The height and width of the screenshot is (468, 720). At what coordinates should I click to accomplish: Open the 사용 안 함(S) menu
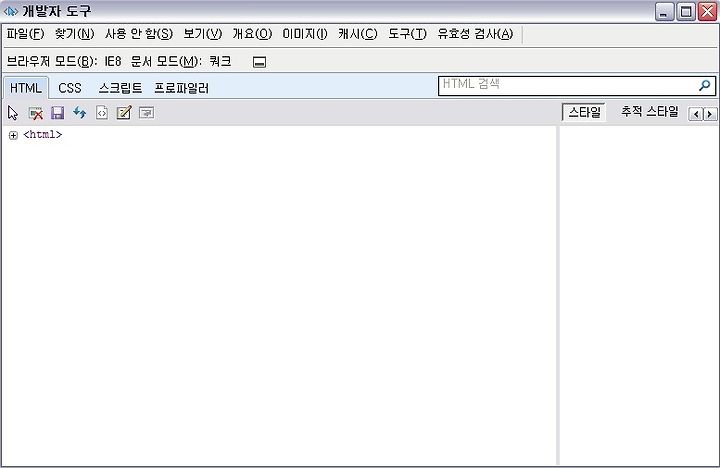coord(139,34)
